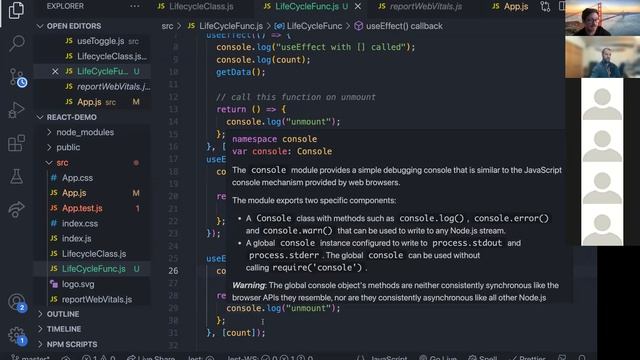This screenshot has width=640, height=360.
Task: Click the src breadcrumb segment
Action: (167, 26)
